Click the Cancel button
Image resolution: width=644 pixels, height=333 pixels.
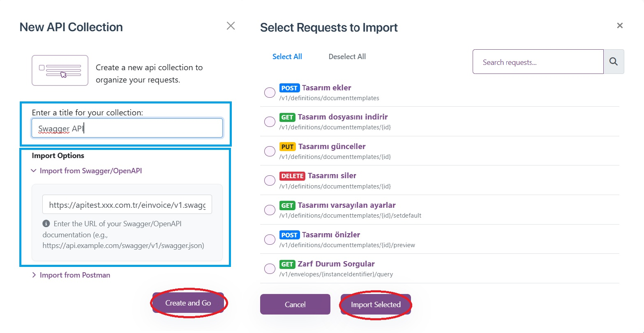point(295,304)
